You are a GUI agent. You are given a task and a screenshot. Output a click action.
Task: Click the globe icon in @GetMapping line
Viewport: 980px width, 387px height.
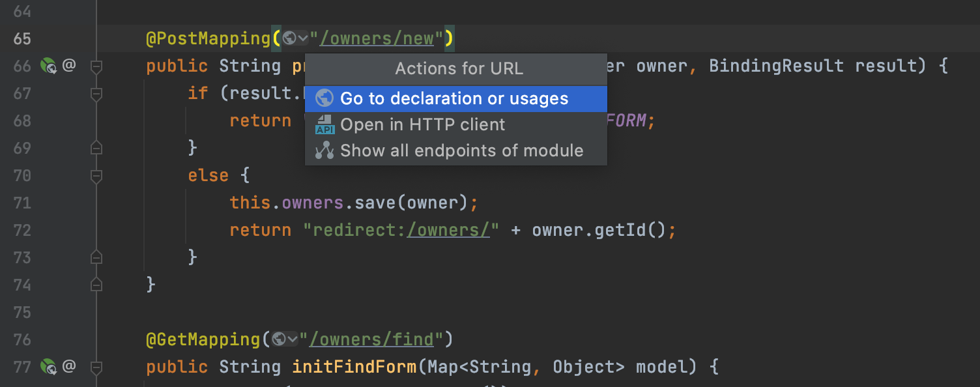(x=279, y=339)
